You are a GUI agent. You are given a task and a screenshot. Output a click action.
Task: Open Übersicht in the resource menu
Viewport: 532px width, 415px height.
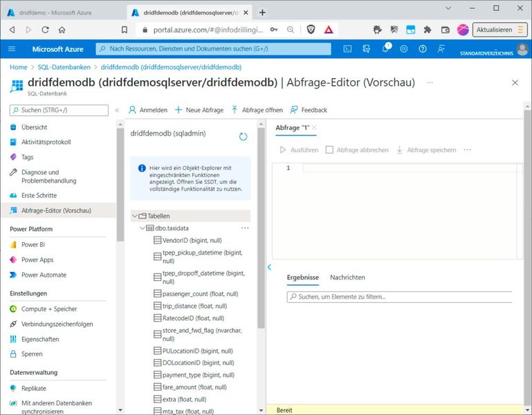click(35, 127)
